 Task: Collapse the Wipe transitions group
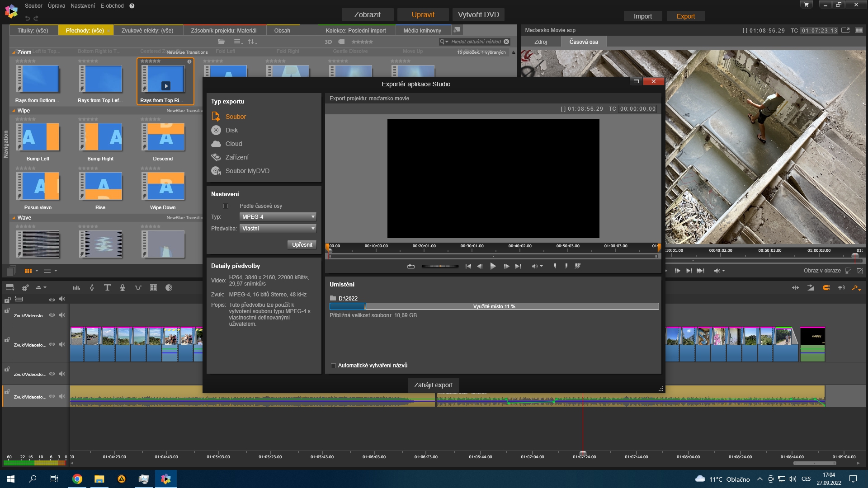pyautogui.click(x=14, y=111)
